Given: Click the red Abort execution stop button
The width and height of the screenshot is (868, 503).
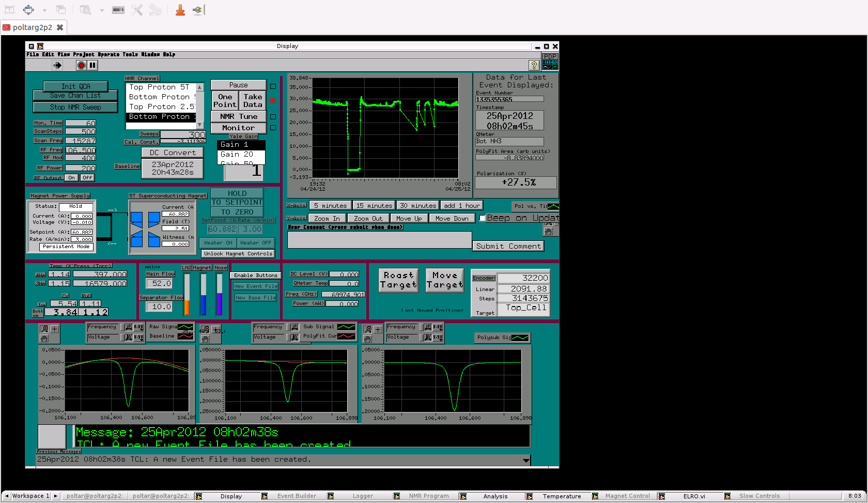Looking at the screenshot, I should pos(81,65).
